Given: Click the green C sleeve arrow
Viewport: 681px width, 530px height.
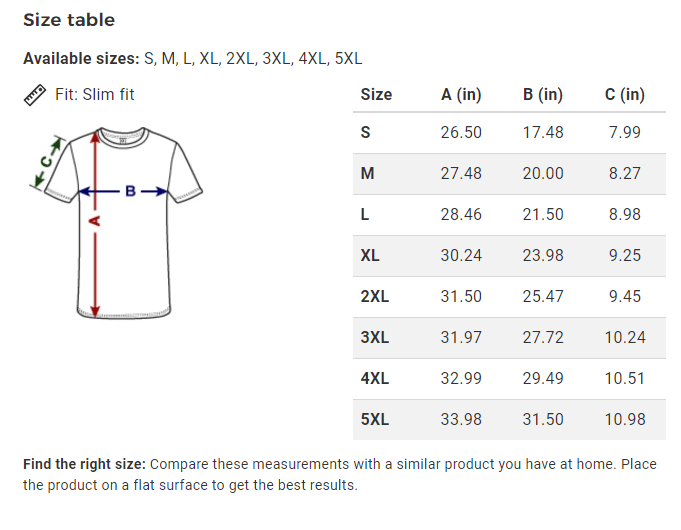Looking at the screenshot, I should tap(47, 162).
